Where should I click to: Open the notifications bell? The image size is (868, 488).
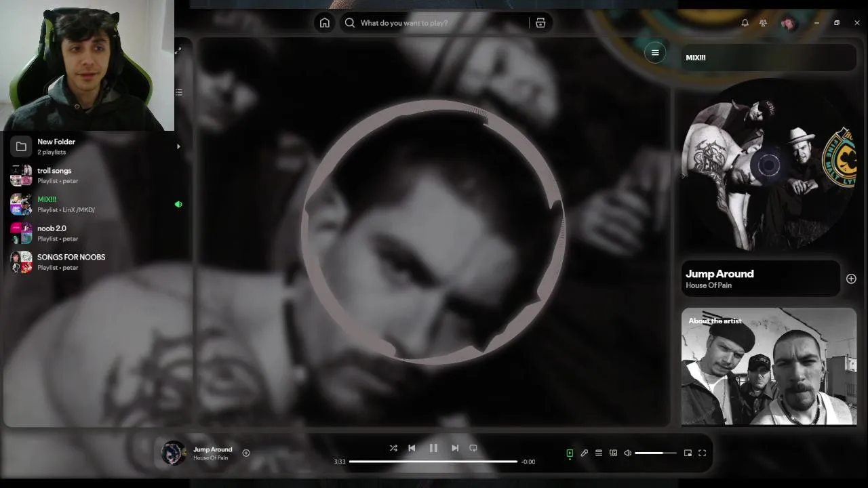[745, 23]
